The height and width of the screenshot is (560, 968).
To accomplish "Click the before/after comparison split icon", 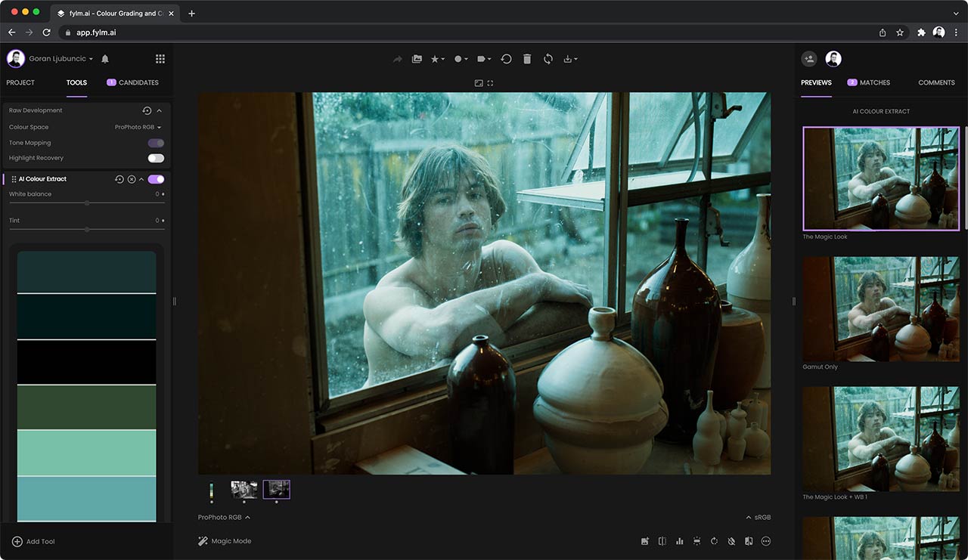I will (662, 541).
